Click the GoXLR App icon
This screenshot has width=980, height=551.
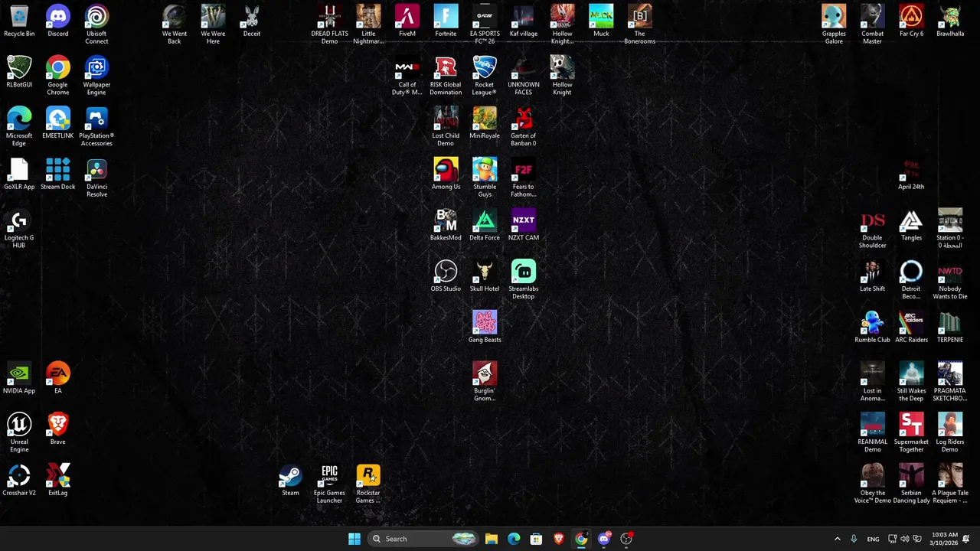coord(19,174)
